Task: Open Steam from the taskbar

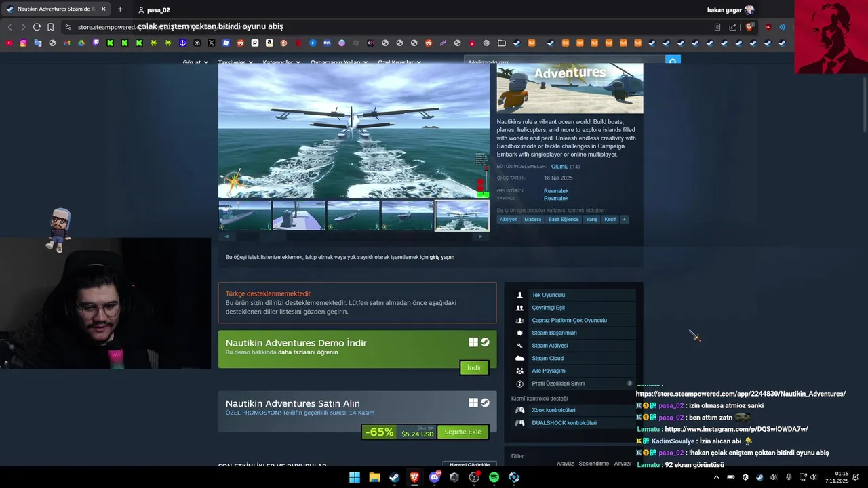Action: [394, 477]
